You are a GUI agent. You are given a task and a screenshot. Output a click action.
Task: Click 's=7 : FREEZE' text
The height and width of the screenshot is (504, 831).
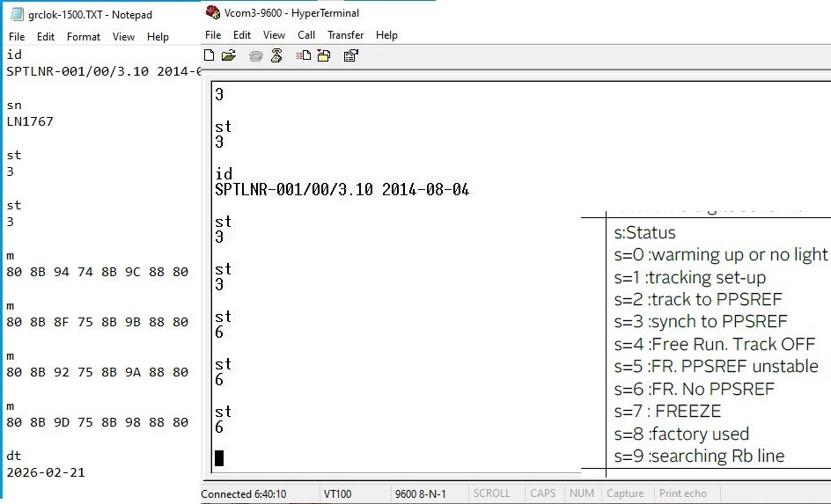point(667,412)
